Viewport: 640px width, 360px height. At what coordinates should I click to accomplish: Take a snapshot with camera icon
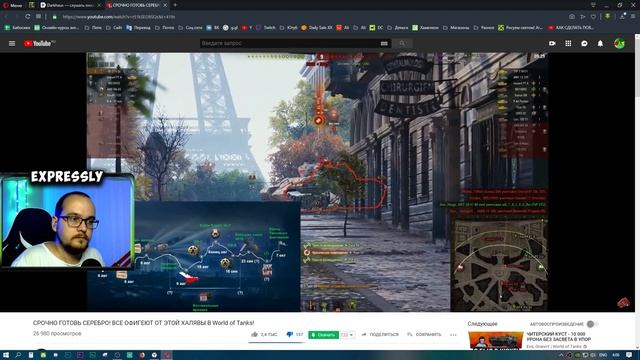[572, 17]
